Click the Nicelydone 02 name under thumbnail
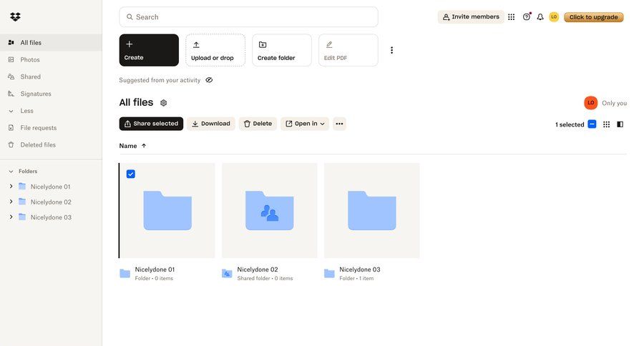The height and width of the screenshot is (346, 644). click(258, 270)
